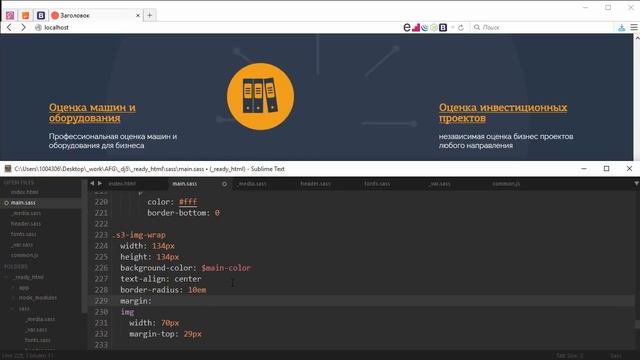Click the browser forward arrow
The width and height of the screenshot is (640, 360).
23,27
